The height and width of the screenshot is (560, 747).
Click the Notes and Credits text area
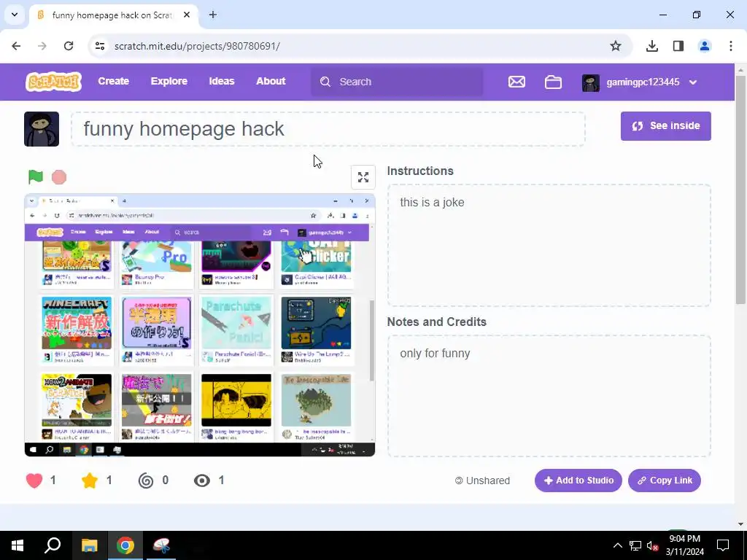[x=549, y=396]
